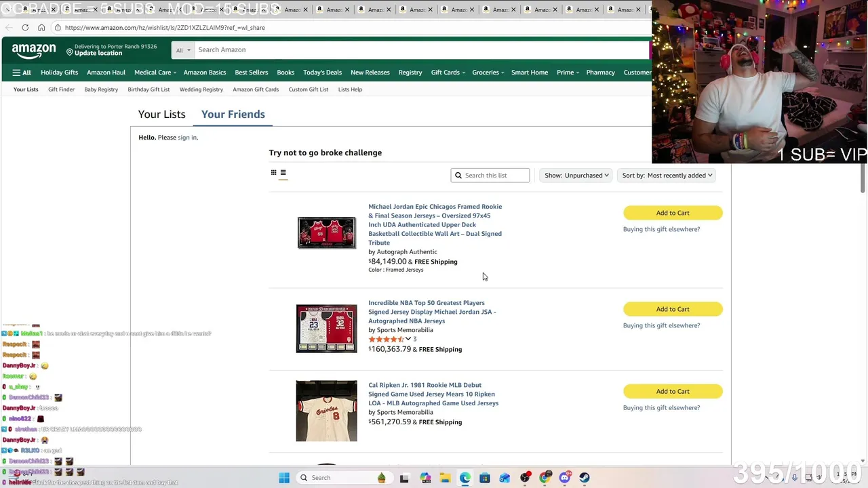The width and height of the screenshot is (868, 488).
Task: Open Steam from the taskbar
Action: tap(585, 478)
